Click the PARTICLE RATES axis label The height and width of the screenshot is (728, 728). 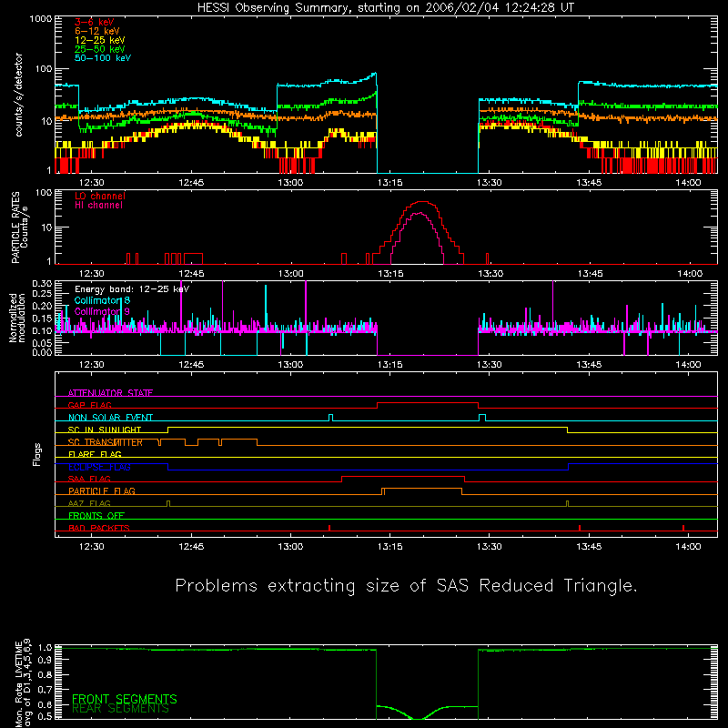click(x=19, y=227)
